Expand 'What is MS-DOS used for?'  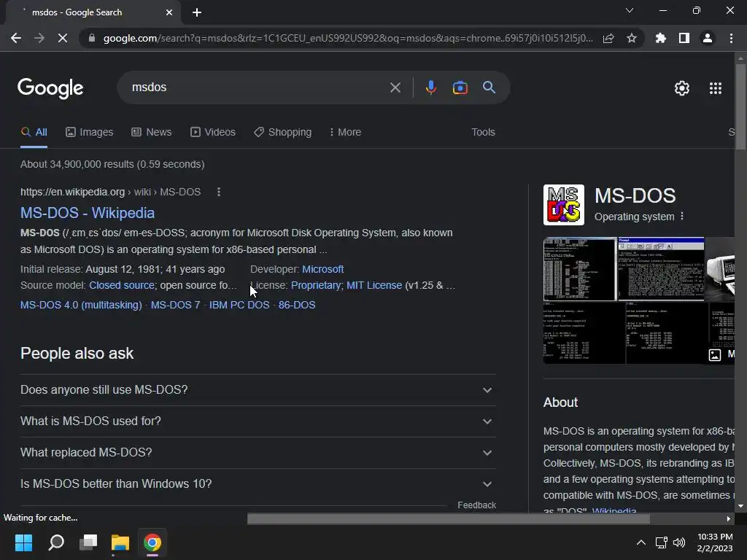(x=258, y=421)
